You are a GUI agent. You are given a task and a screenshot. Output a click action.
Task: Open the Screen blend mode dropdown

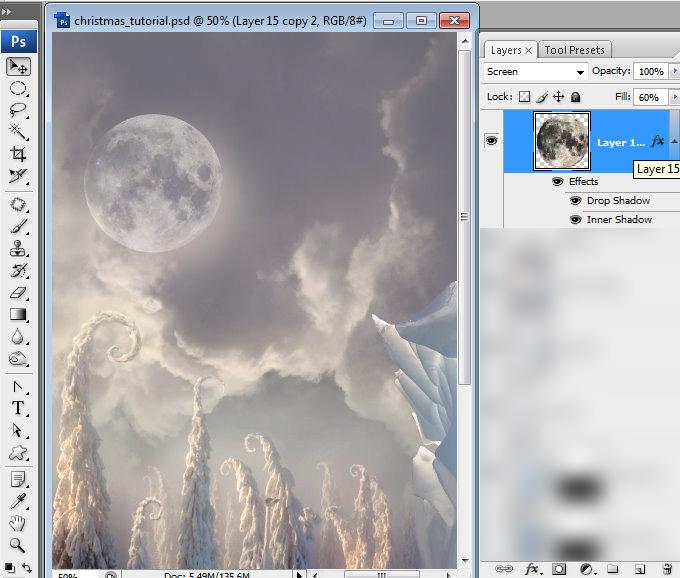pos(535,72)
